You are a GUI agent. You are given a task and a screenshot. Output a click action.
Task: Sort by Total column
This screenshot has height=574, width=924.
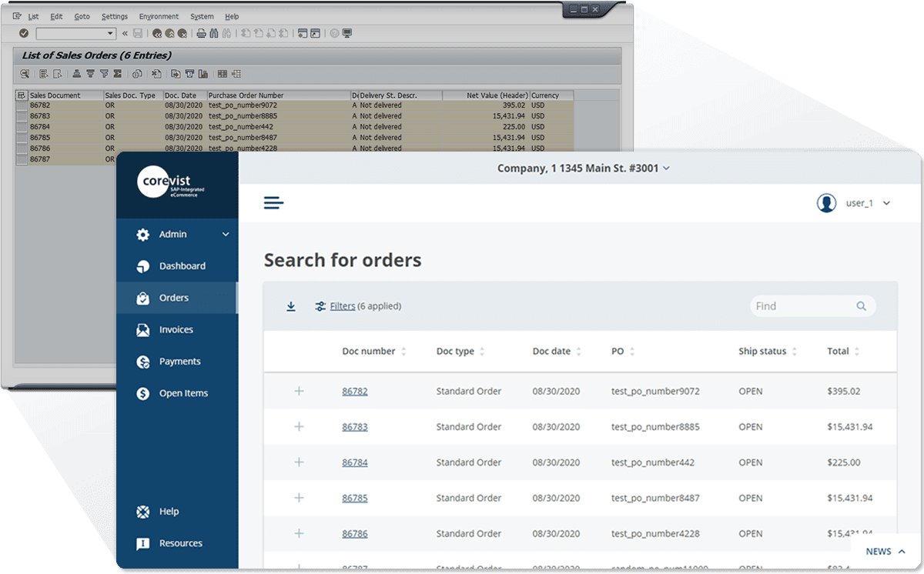pos(843,351)
